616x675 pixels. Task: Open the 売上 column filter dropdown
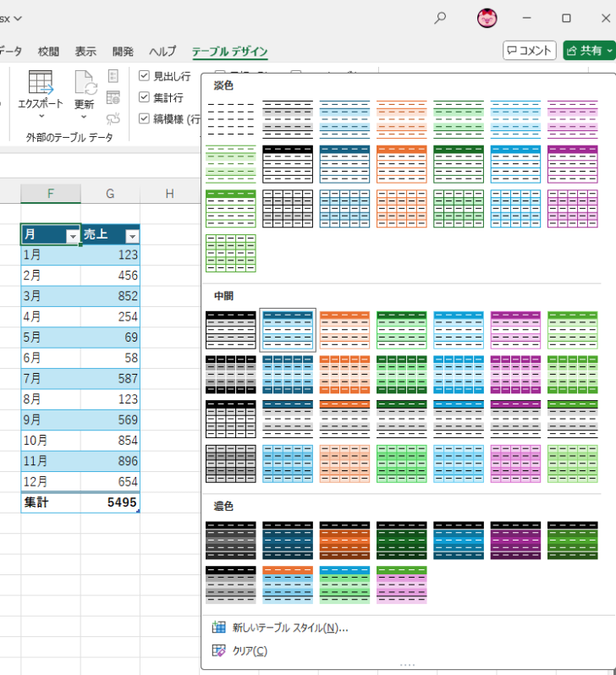pyautogui.click(x=131, y=237)
